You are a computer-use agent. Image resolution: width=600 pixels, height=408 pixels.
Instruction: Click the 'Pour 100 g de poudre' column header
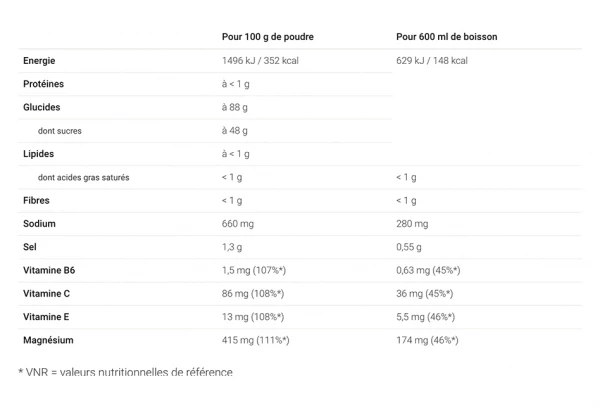tap(267, 37)
